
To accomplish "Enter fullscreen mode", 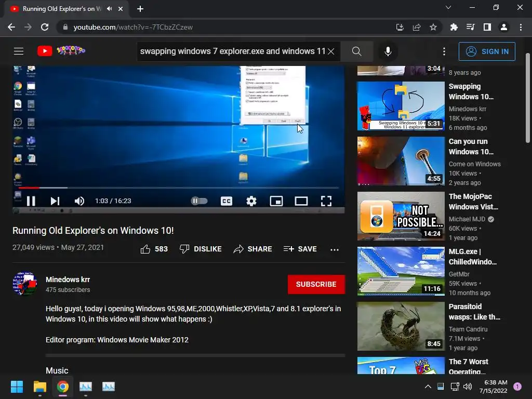I will point(326,201).
